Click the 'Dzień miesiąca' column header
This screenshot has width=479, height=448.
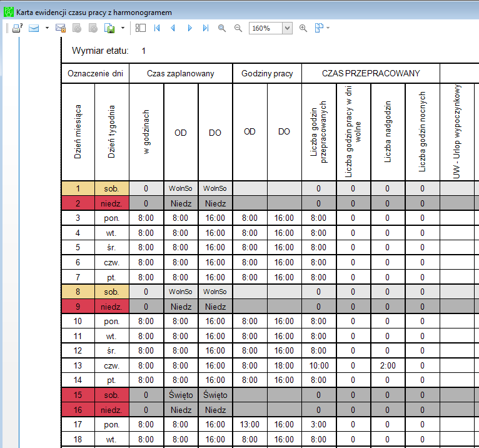tap(78, 132)
